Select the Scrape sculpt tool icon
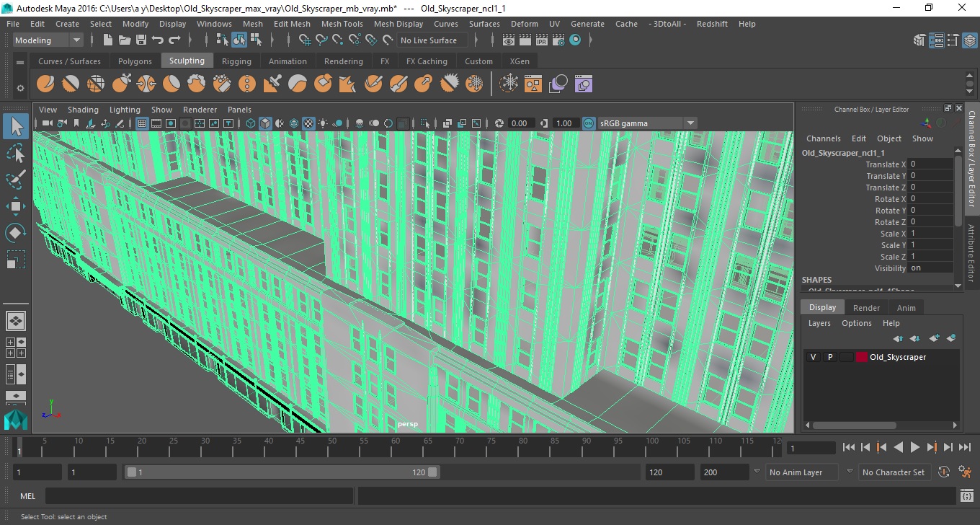Screen dimensions: 980x525 [x=323, y=84]
